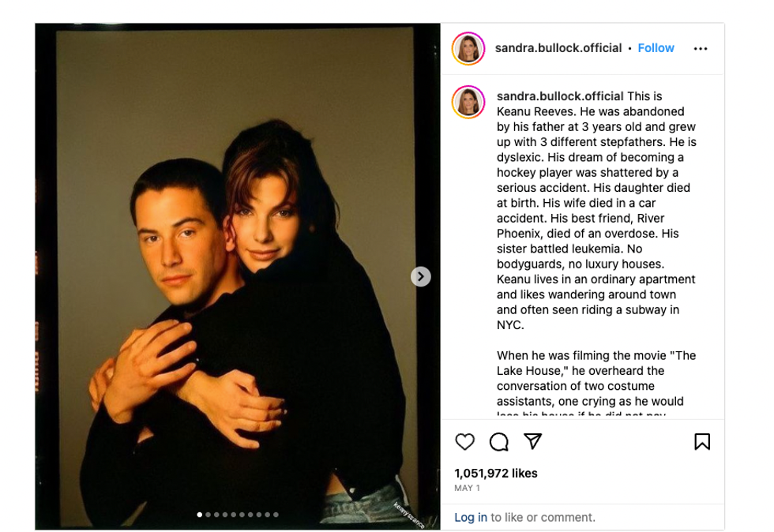Like the post with the heart icon
Screen dimensions: 774x532
coord(465,442)
